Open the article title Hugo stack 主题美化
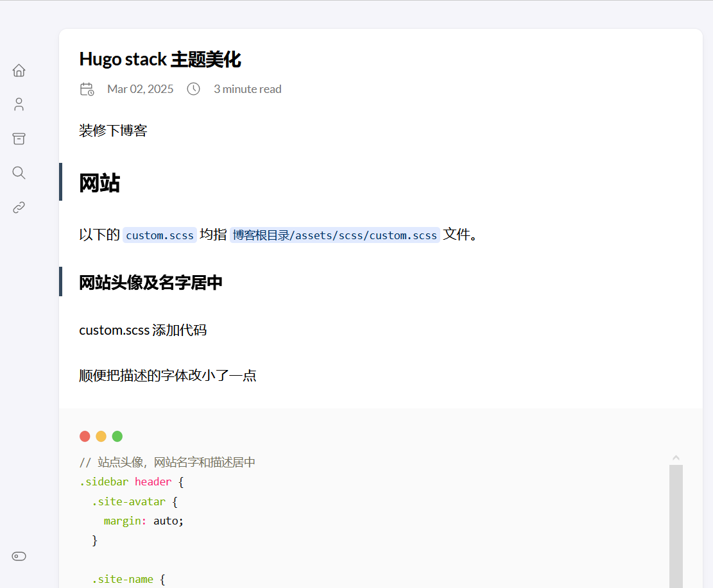The height and width of the screenshot is (588, 713). (x=160, y=60)
